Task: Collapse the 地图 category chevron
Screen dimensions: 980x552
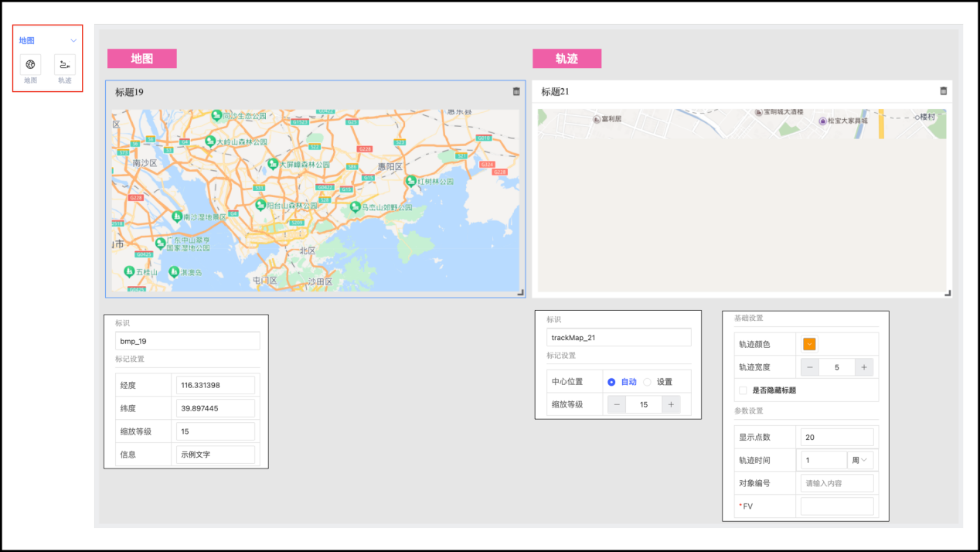Action: (x=73, y=40)
